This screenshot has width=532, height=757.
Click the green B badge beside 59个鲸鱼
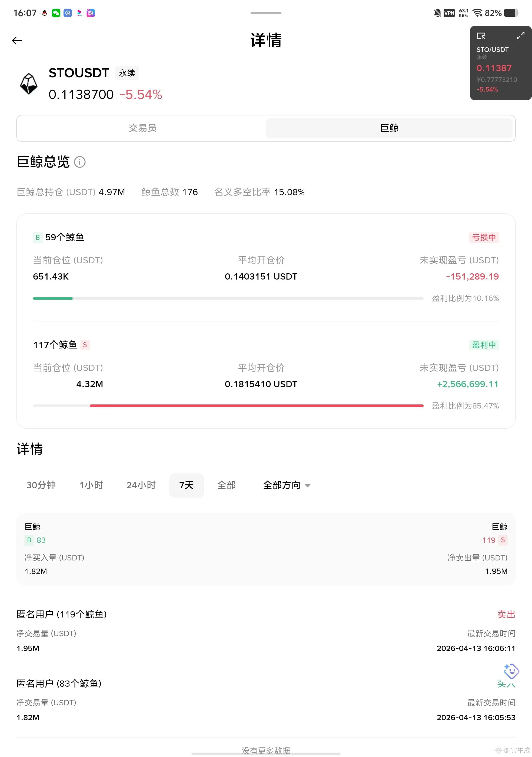pyautogui.click(x=38, y=237)
